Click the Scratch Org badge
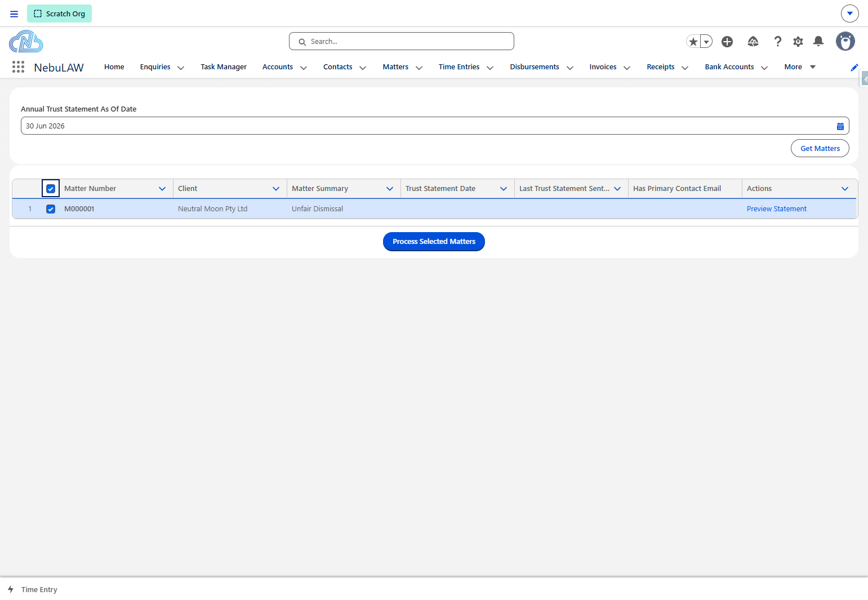868x600 pixels. (x=59, y=14)
